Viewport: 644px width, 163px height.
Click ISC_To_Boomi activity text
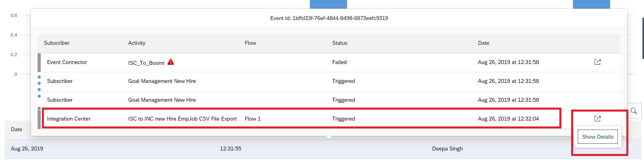click(146, 63)
